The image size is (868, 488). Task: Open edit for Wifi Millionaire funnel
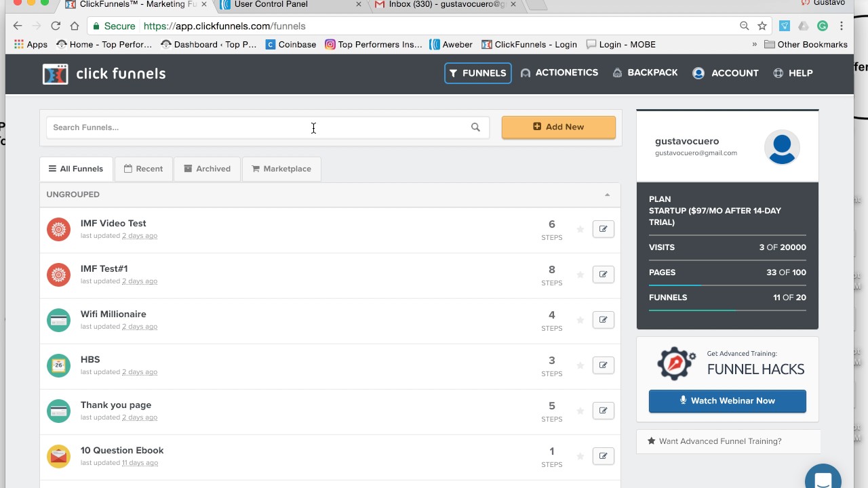603,320
